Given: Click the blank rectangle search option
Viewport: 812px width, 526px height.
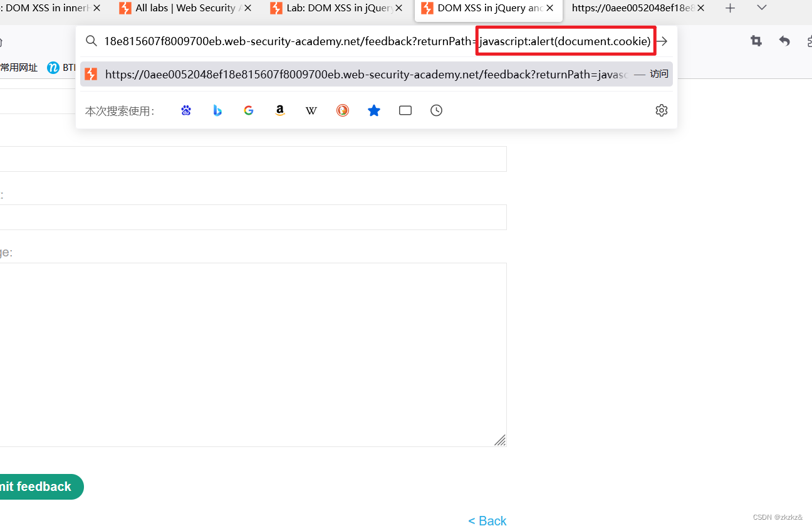Looking at the screenshot, I should (405, 110).
